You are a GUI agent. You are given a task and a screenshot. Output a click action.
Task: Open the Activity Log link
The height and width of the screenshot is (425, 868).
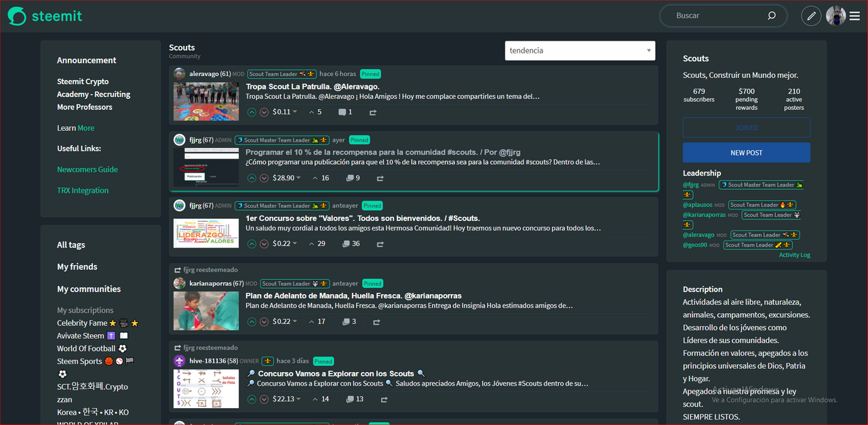tap(794, 256)
